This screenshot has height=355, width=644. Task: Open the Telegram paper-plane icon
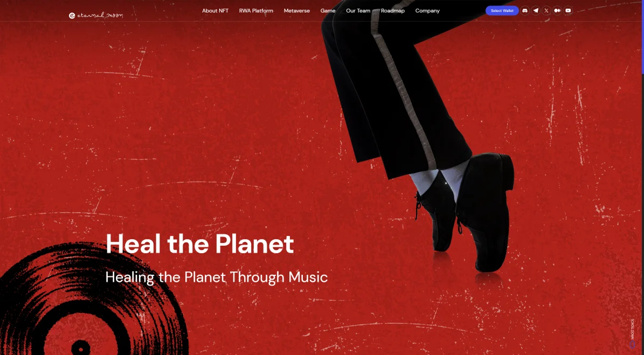pos(536,11)
